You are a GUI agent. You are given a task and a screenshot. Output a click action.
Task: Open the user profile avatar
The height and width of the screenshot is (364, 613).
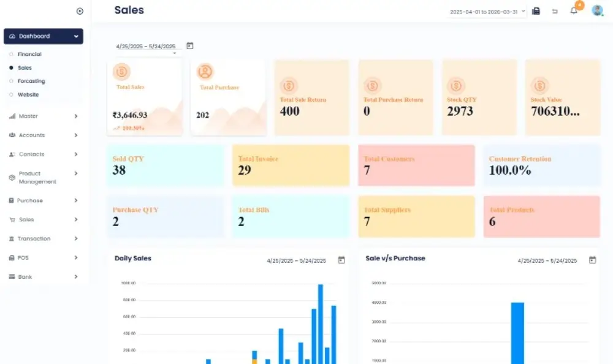(597, 10)
